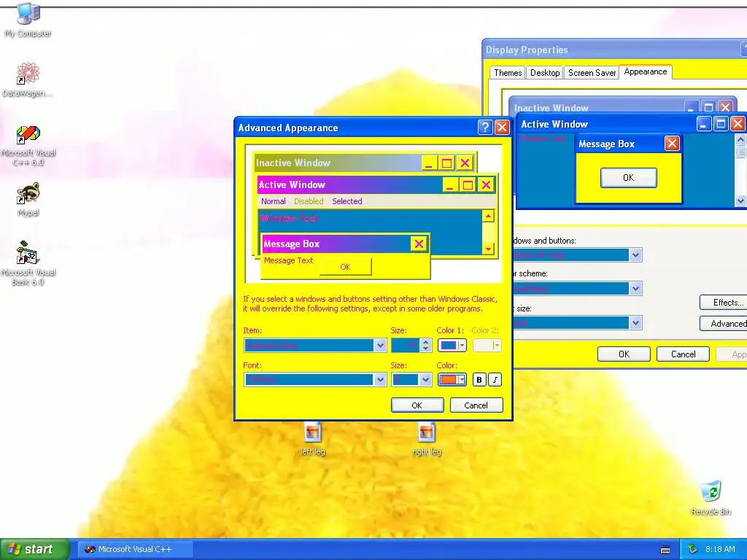
Task: Click the Start button
Action: (34, 549)
